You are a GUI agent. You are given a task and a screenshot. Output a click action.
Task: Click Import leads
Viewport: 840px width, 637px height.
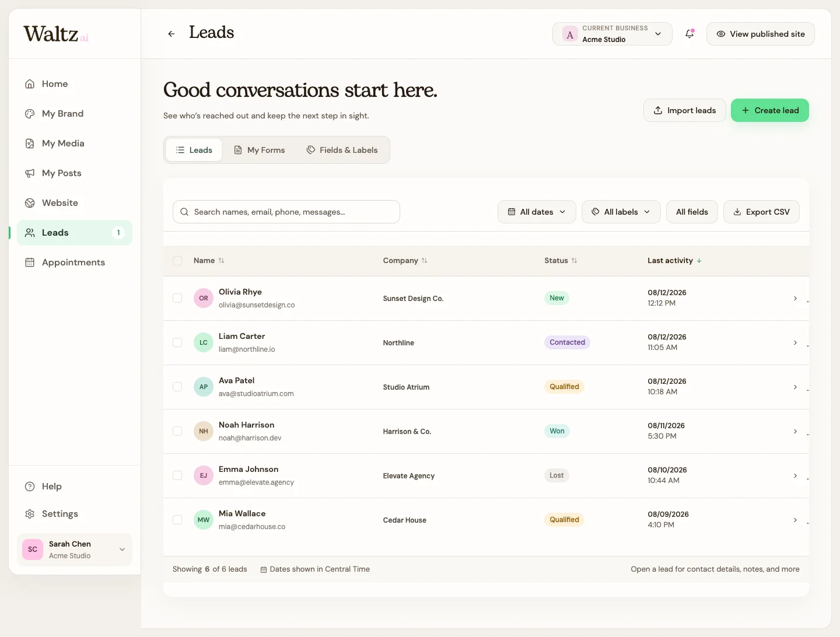pos(685,110)
